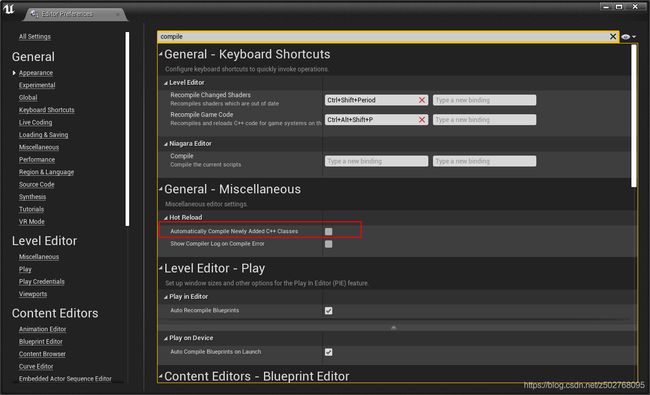This screenshot has height=395, width=650.
Task: Close the Editor Preferences window
Action: coord(635,7)
